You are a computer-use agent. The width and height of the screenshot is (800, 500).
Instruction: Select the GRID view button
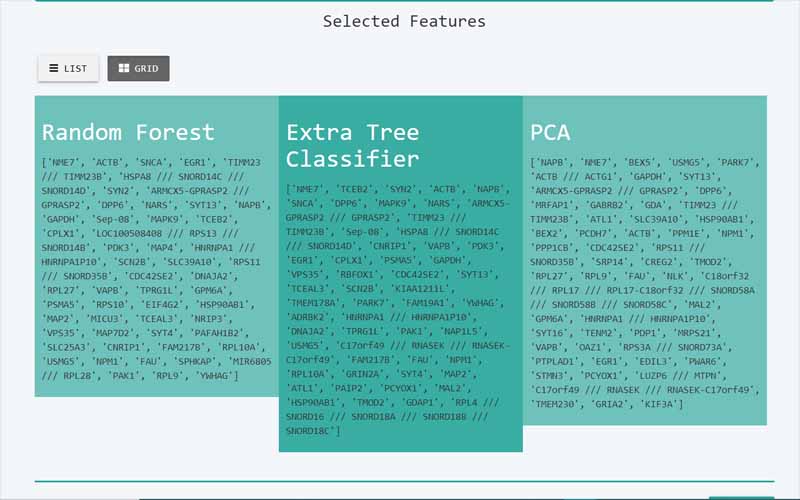138,69
